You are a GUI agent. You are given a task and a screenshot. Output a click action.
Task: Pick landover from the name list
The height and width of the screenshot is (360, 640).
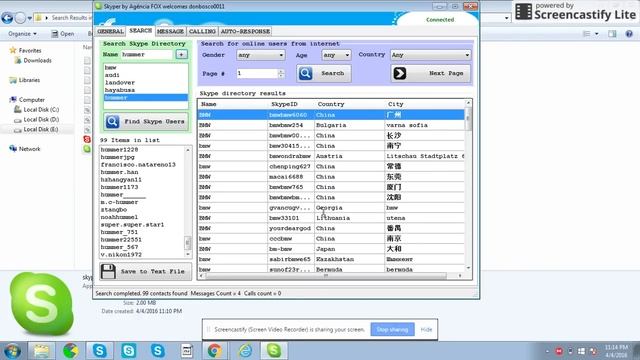point(146,82)
